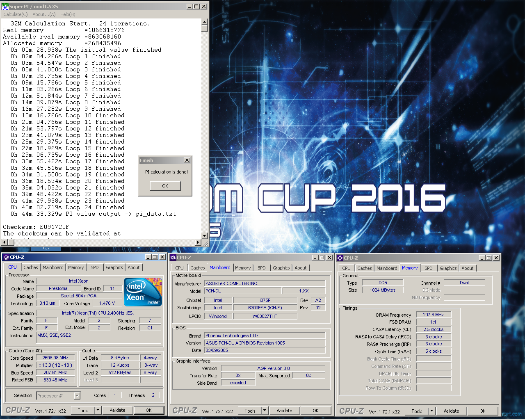Viewport: 525px width, 420px height.
Task: Expand Tools dropdown arrow in right CPU-Z window
Action: [431, 411]
